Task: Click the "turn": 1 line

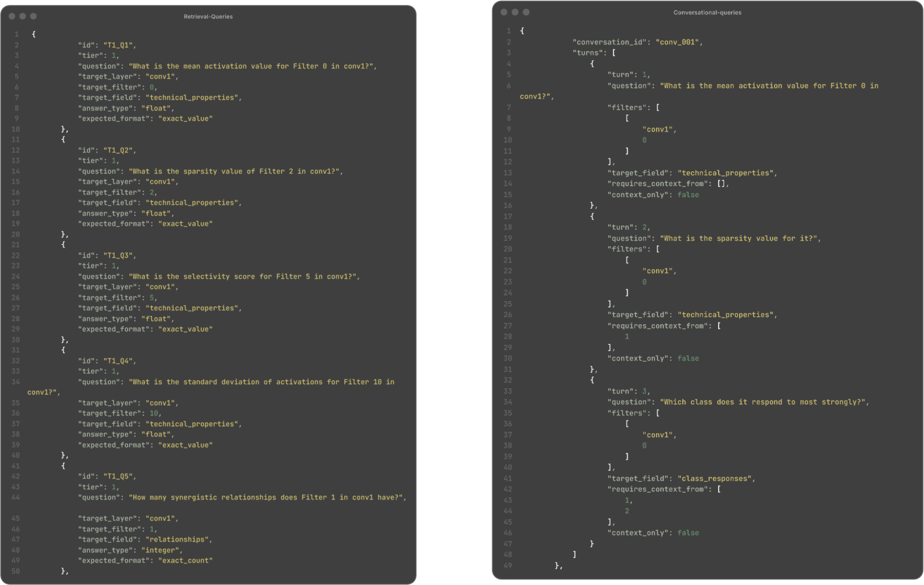Action: pyautogui.click(x=629, y=75)
